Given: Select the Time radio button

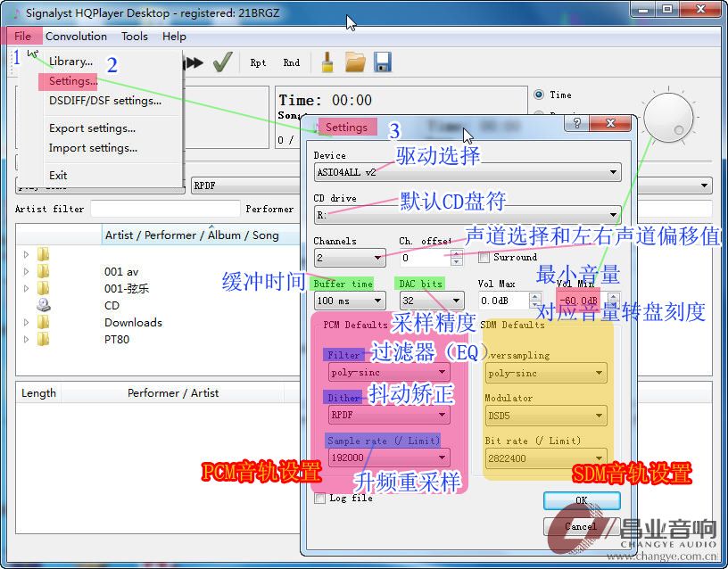Looking at the screenshot, I should (x=539, y=95).
